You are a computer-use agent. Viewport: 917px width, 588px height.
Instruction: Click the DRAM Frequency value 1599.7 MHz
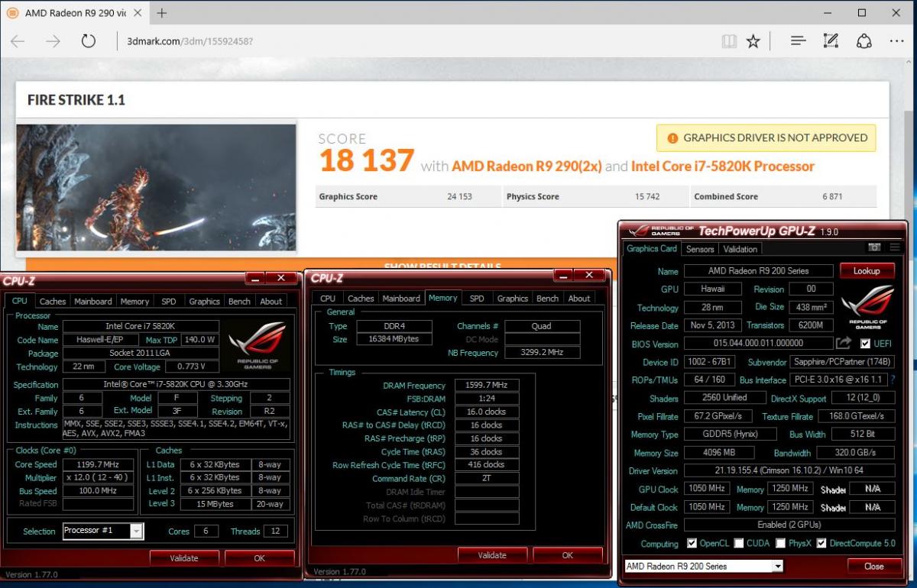point(487,386)
